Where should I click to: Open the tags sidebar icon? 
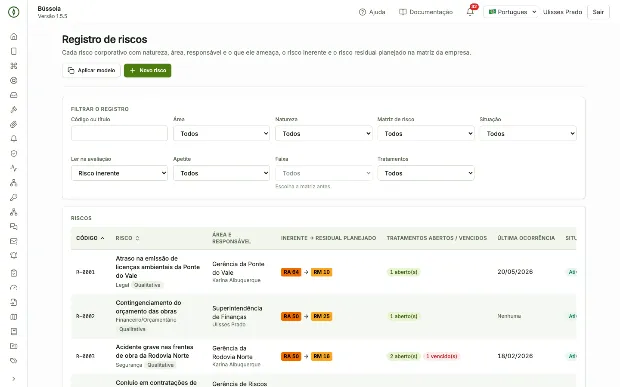[x=13, y=361]
